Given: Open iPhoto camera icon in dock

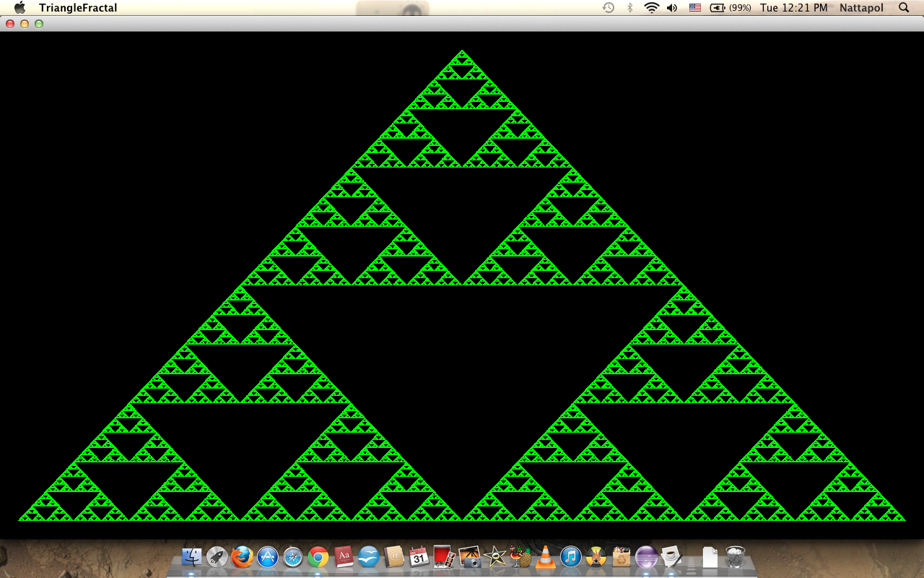Looking at the screenshot, I should click(x=470, y=557).
